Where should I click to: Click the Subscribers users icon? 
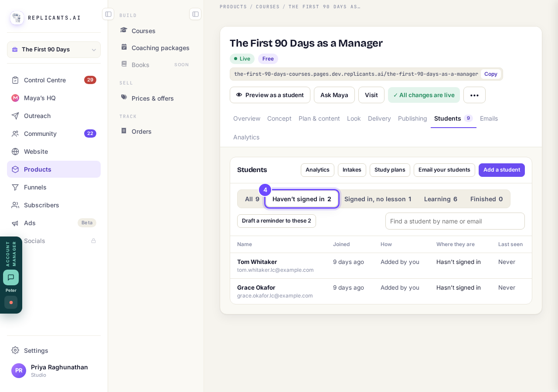[15, 205]
